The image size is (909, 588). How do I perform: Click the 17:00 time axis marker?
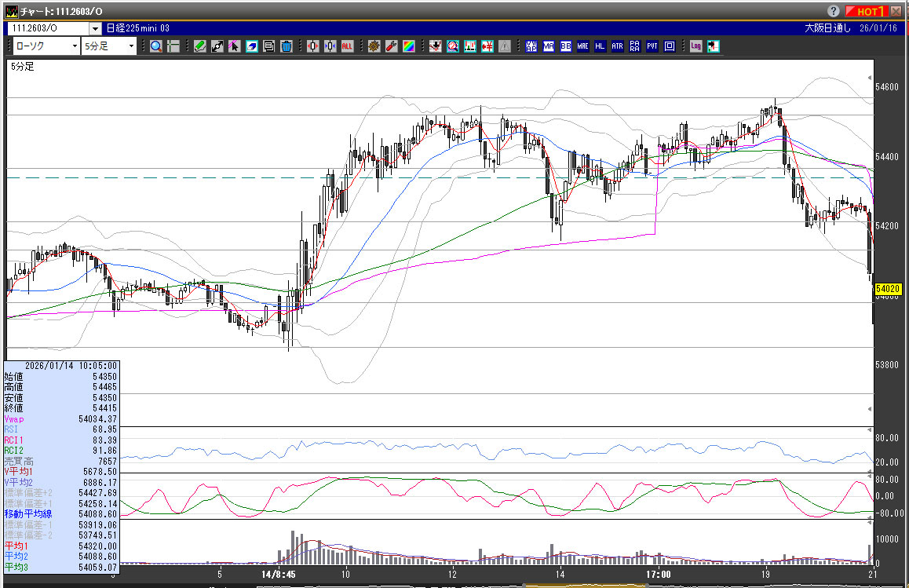point(658,575)
